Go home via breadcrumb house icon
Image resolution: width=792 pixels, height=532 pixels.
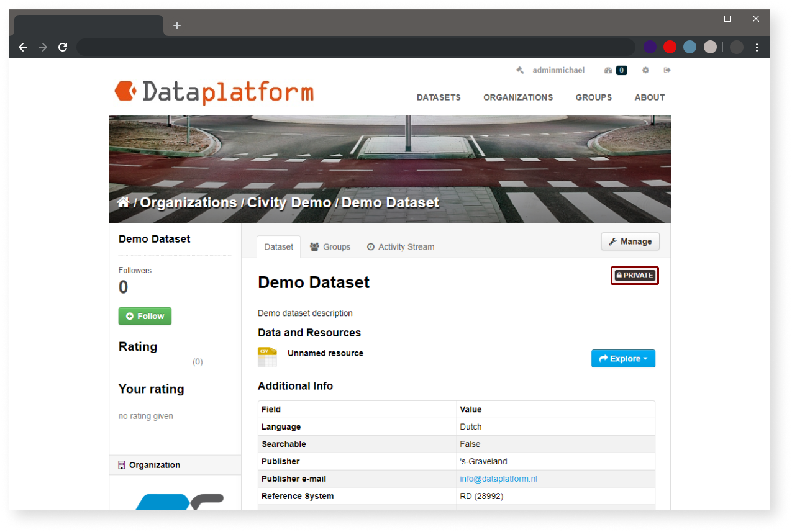point(123,202)
